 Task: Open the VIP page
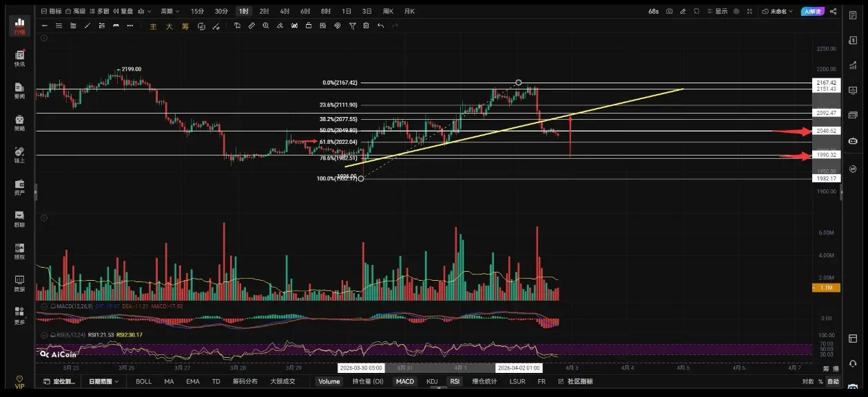[x=19, y=382]
